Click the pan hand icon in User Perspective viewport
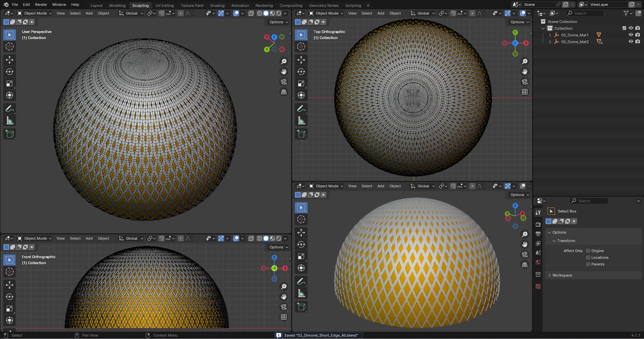This screenshot has width=644, height=339. (284, 72)
